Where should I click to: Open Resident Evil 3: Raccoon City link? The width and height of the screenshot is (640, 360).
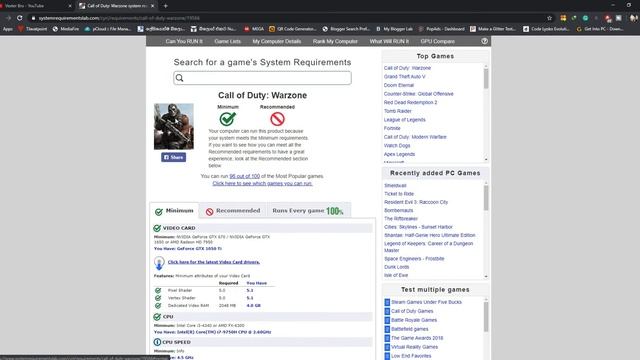click(x=416, y=202)
